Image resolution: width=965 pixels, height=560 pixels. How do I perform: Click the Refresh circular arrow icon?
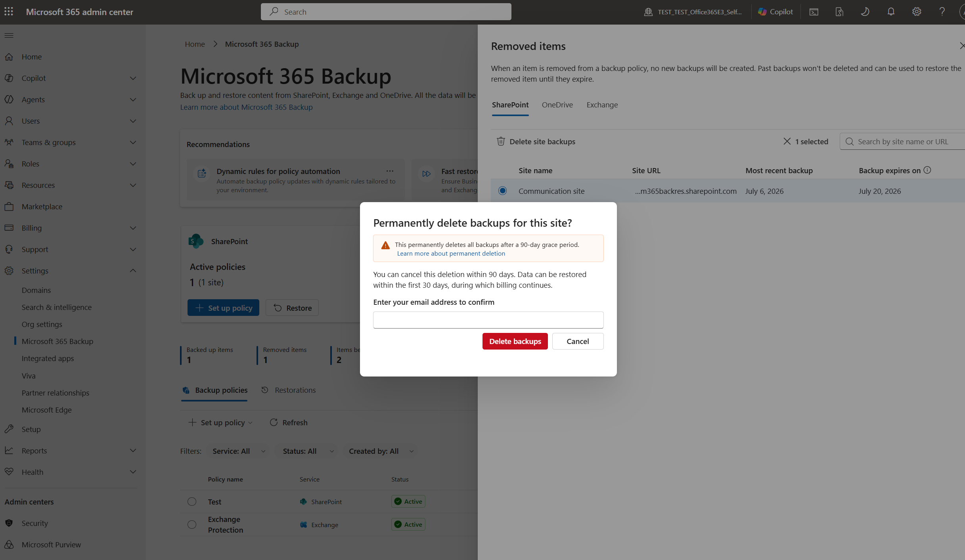tap(274, 422)
